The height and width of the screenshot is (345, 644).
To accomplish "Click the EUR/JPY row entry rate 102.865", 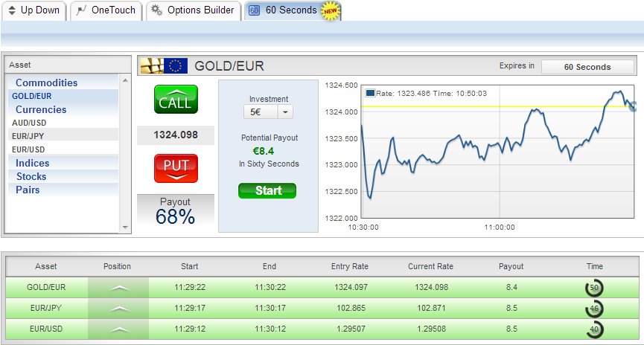I will click(x=351, y=308).
